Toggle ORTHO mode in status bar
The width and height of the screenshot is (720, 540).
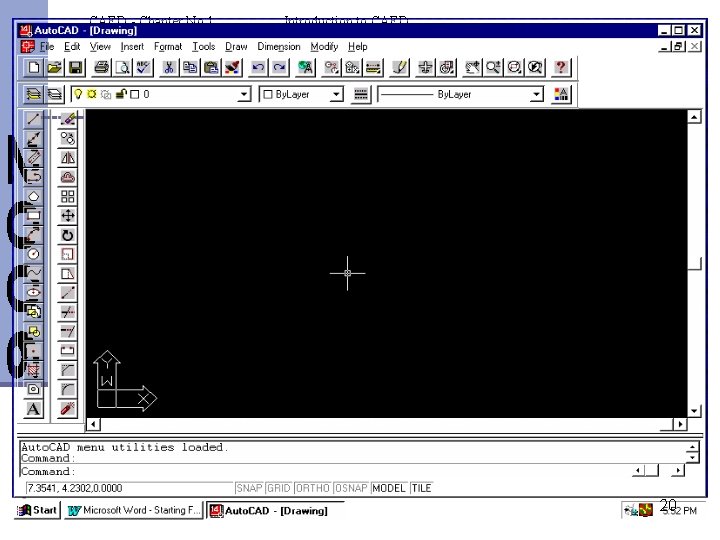[x=313, y=488]
